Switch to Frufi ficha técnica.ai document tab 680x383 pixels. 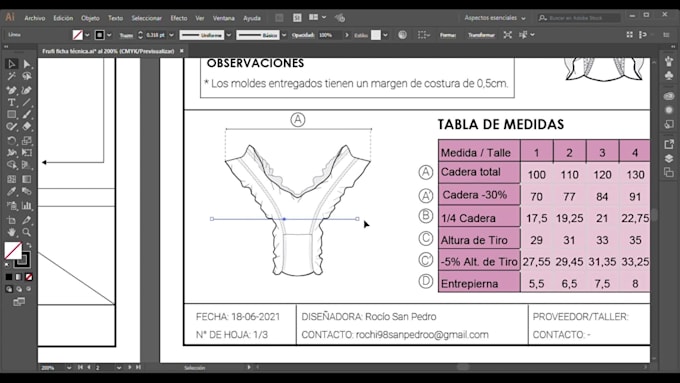tap(108, 51)
